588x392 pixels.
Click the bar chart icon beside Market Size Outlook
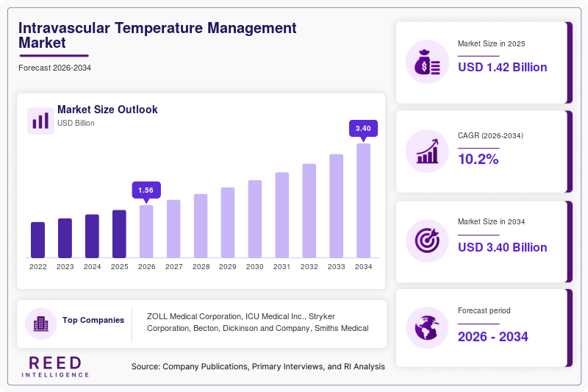click(x=40, y=121)
